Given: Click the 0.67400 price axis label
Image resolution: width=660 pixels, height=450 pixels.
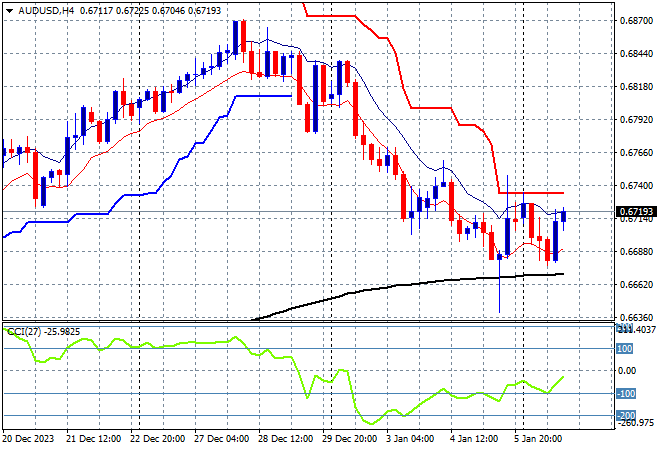Looking at the screenshot, I should 637,186.
